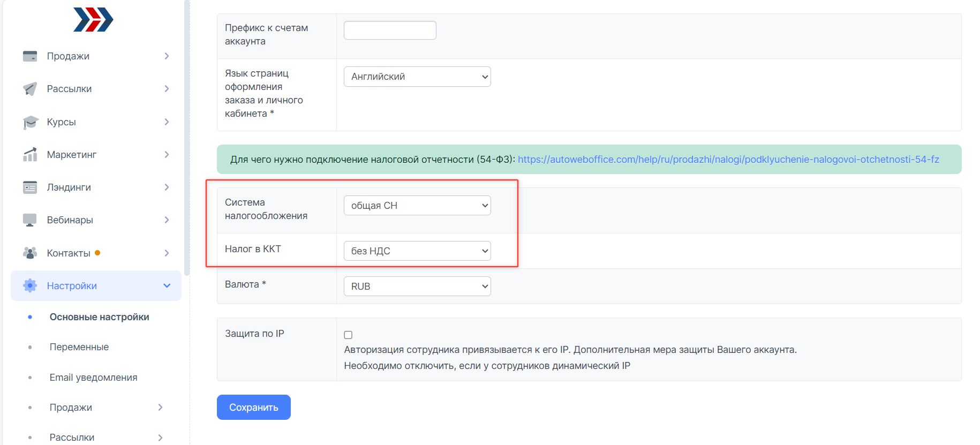Open the Система налогообложения dropdown

[x=417, y=206]
